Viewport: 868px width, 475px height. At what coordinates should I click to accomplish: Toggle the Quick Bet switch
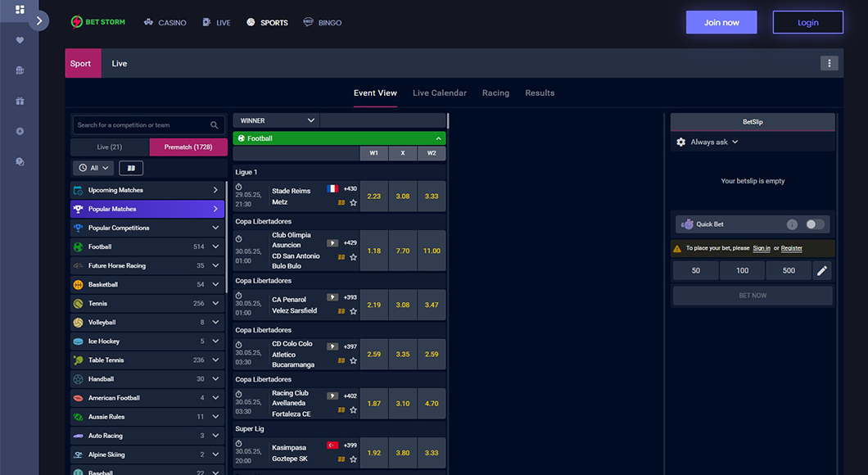click(815, 224)
